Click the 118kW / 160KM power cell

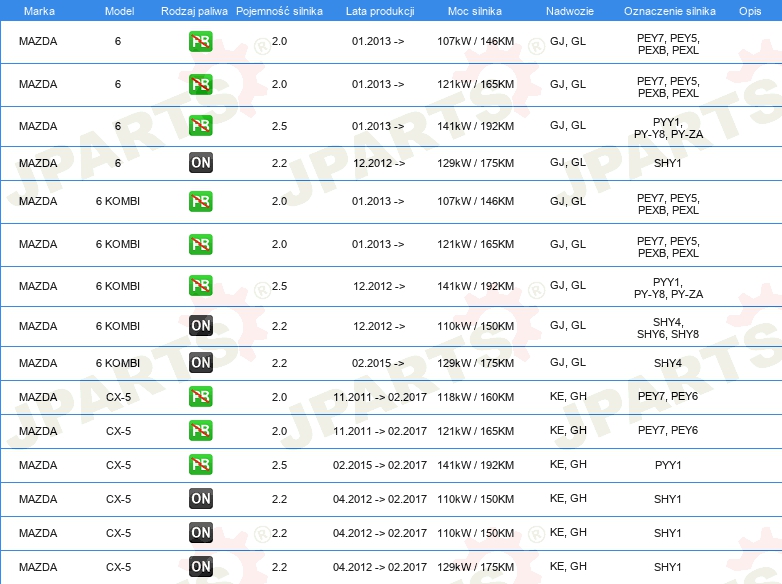pyautogui.click(x=475, y=397)
